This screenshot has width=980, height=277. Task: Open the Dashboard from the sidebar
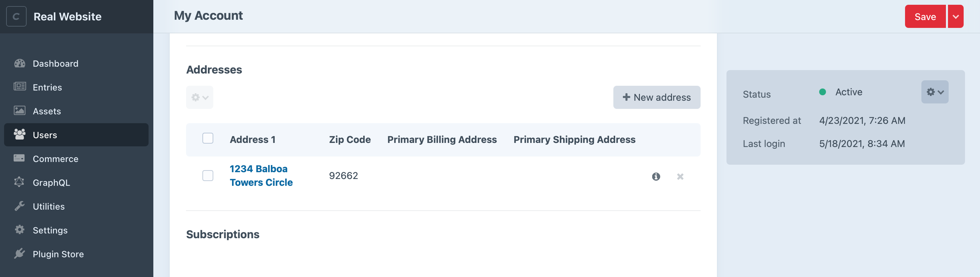[56, 63]
